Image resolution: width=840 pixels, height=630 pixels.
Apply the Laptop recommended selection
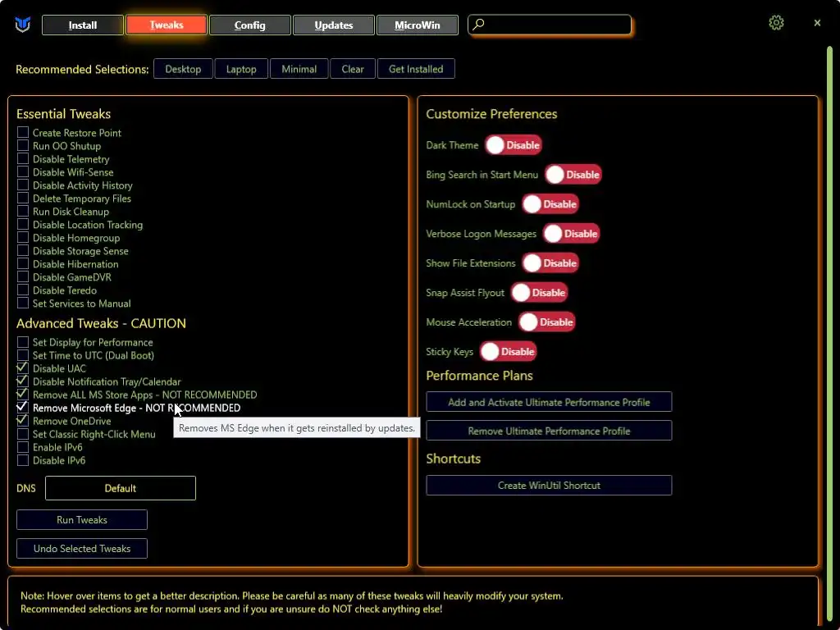pos(241,69)
